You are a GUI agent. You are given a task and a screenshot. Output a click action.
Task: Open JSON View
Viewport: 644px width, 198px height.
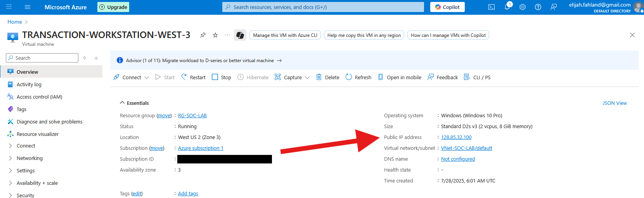[615, 103]
